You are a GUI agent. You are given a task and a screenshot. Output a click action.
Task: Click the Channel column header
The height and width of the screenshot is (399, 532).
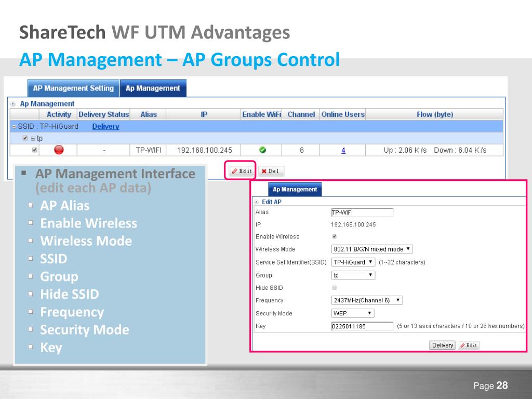[x=301, y=114]
